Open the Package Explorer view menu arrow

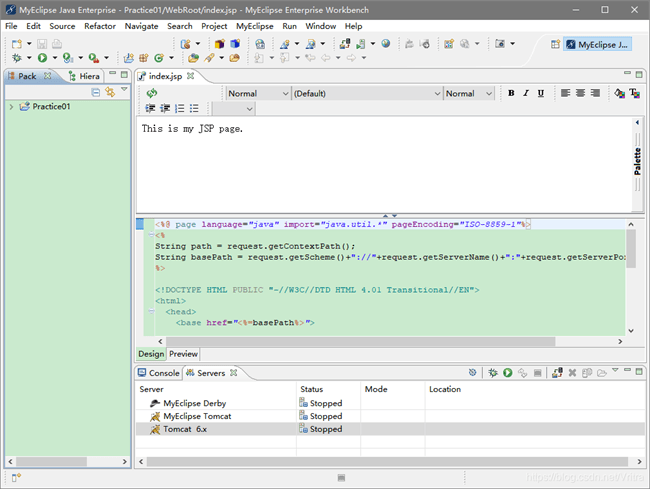click(124, 91)
